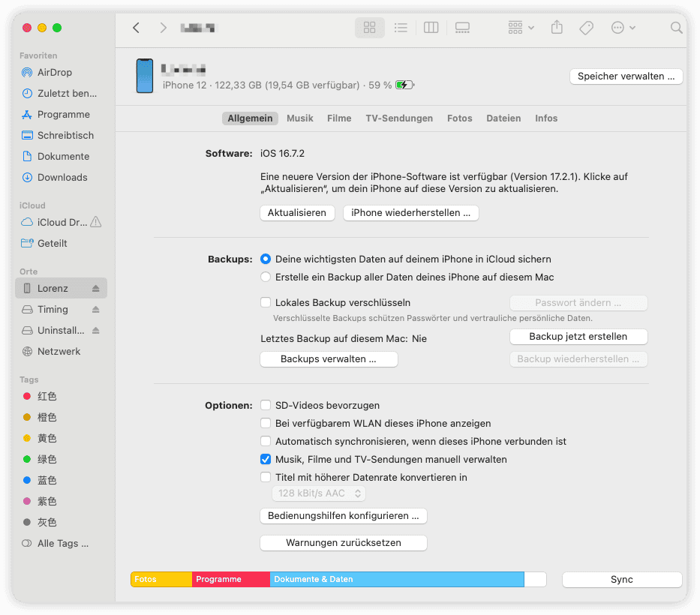700x615 pixels.
Task: Open the group-by options dropdown
Action: tap(521, 28)
